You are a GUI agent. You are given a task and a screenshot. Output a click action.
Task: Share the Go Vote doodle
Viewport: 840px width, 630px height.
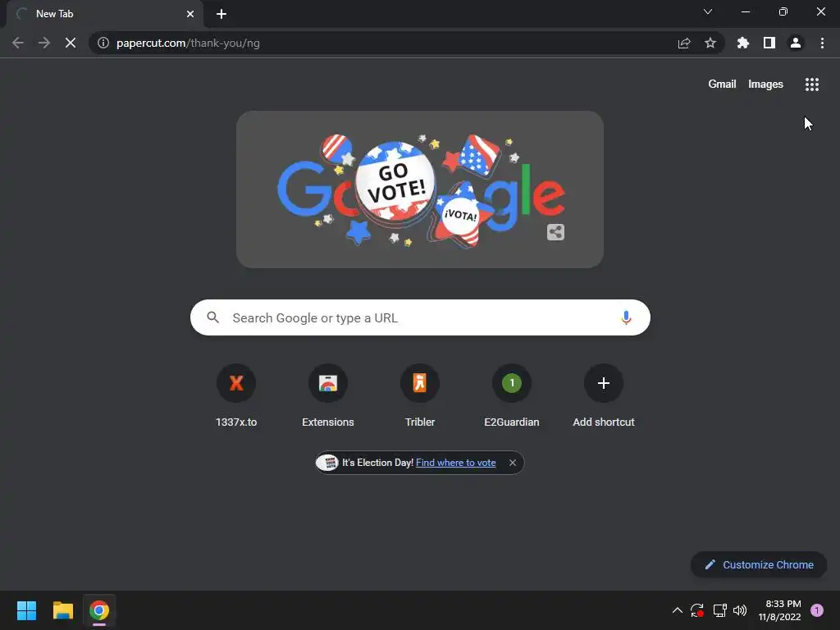[x=555, y=232]
